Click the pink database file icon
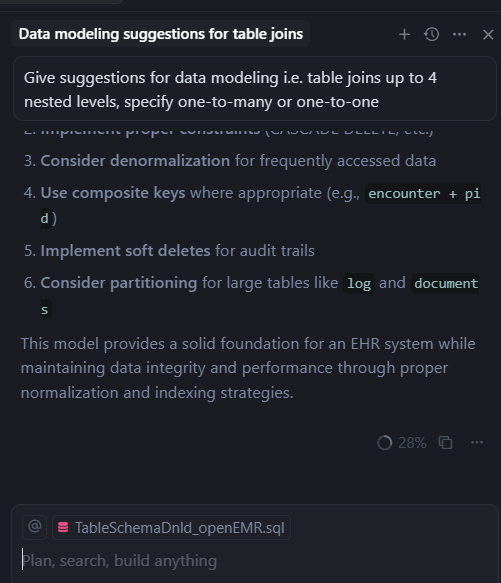Image resolution: width=501 pixels, height=583 pixels. coord(63,527)
